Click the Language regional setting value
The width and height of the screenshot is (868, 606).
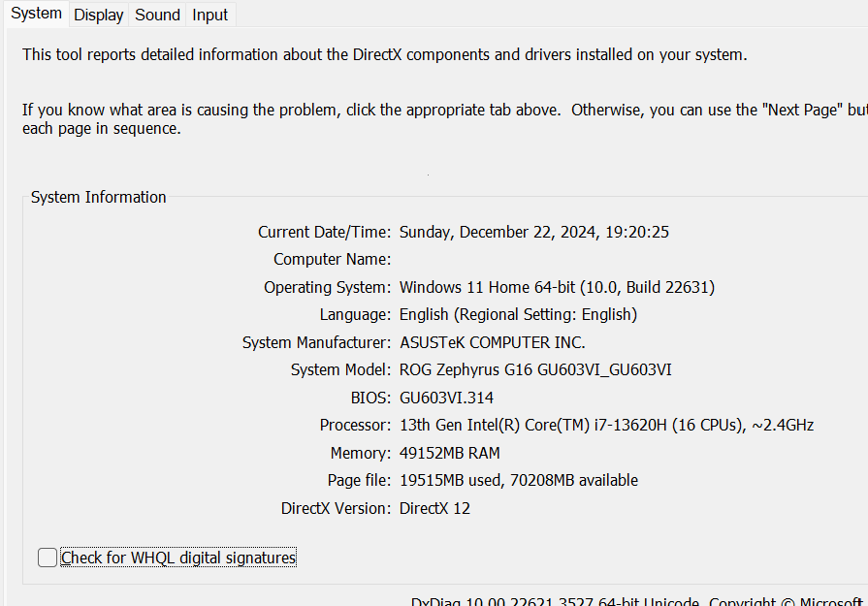coord(518,315)
